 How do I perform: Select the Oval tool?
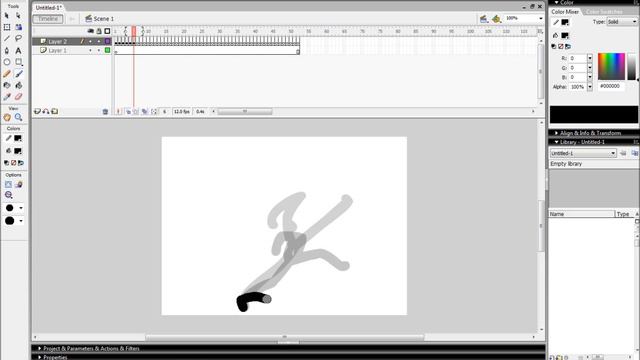(7, 62)
